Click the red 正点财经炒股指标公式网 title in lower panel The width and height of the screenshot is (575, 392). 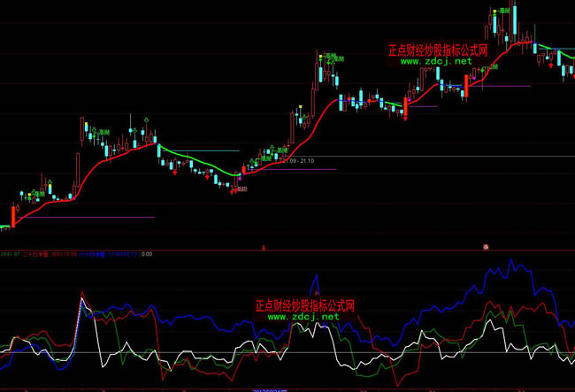304,305
